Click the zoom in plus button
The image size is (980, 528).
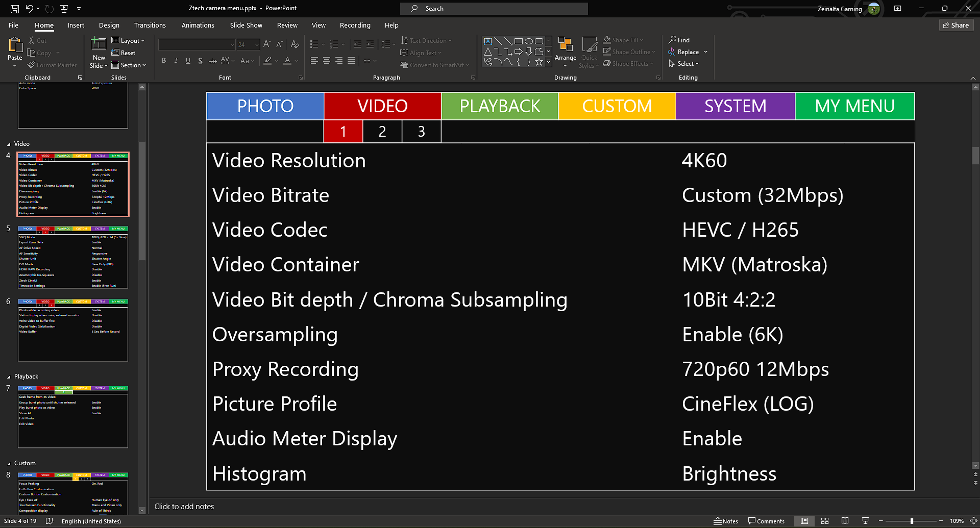click(x=941, y=521)
